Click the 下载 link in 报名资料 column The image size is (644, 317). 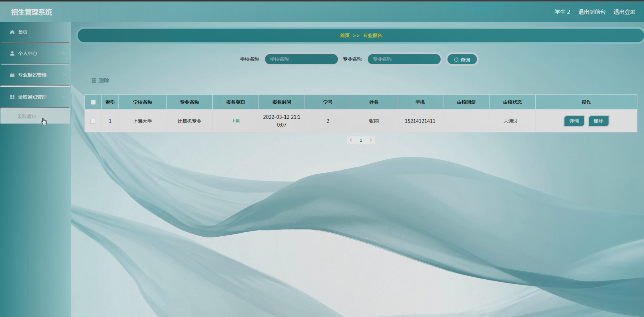point(235,121)
